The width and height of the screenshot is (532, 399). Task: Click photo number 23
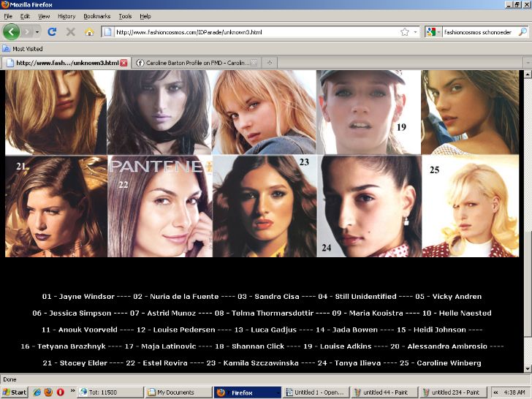coord(265,206)
